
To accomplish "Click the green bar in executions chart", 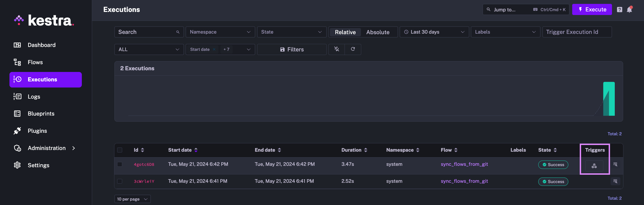I will click(609, 99).
